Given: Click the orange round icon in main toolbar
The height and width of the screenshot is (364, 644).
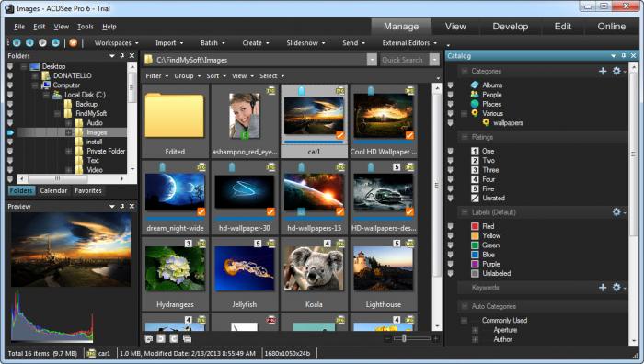Looking at the screenshot, I should coord(73,42).
